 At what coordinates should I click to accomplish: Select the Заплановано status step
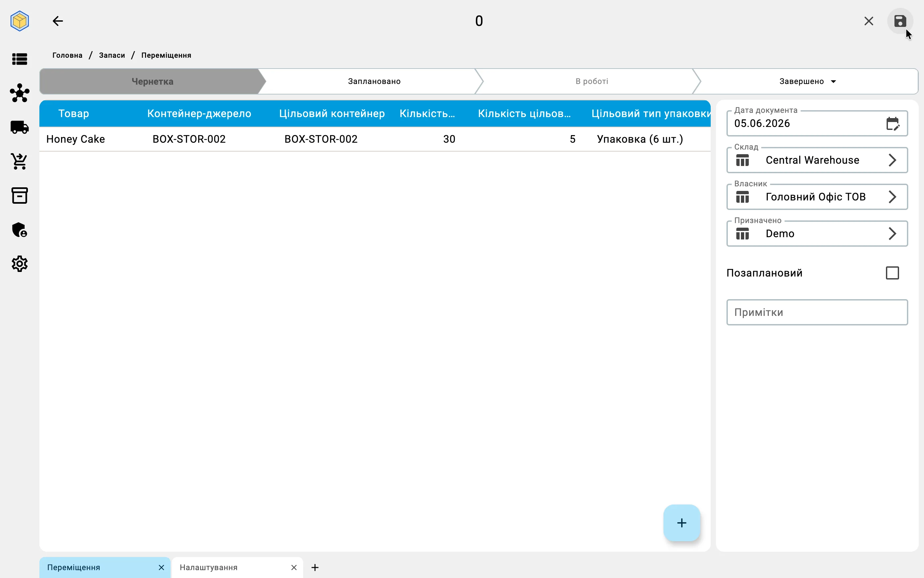pos(374,81)
